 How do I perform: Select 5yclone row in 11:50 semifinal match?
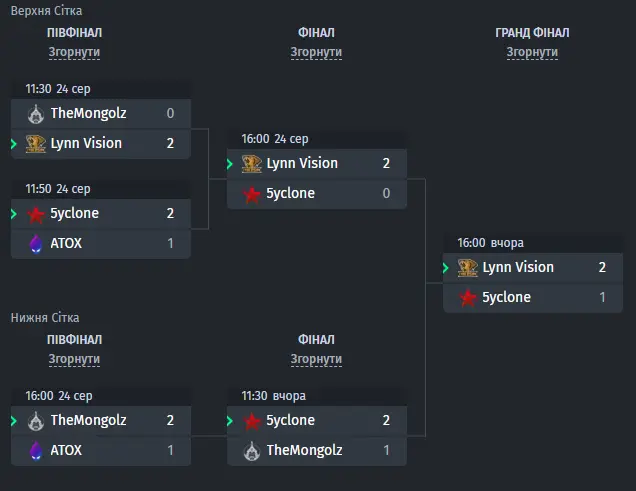point(101,214)
